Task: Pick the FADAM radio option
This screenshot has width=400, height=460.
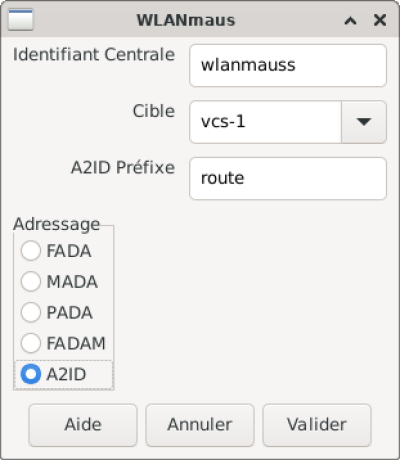Action: click(x=63, y=343)
